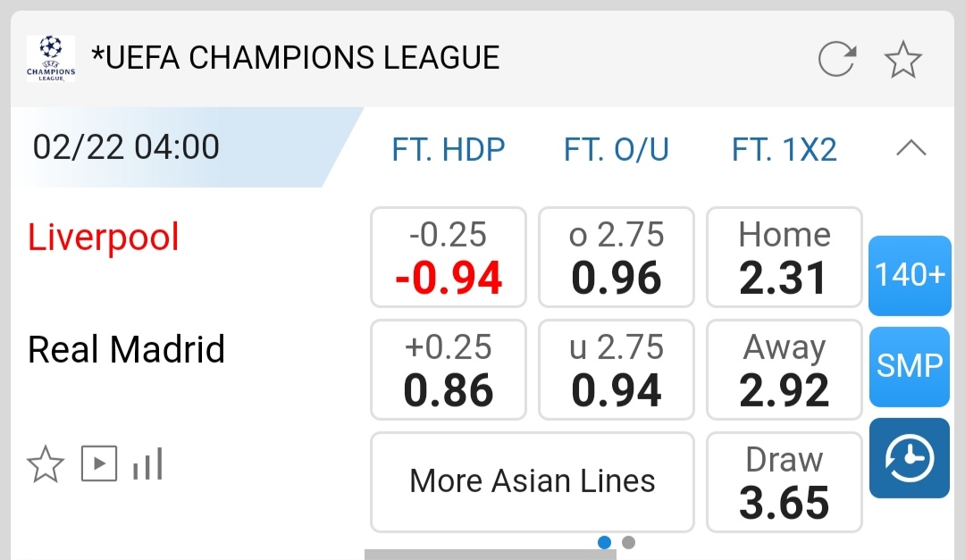Image resolution: width=965 pixels, height=560 pixels.
Task: Click the refresh odds icon
Action: click(x=837, y=59)
